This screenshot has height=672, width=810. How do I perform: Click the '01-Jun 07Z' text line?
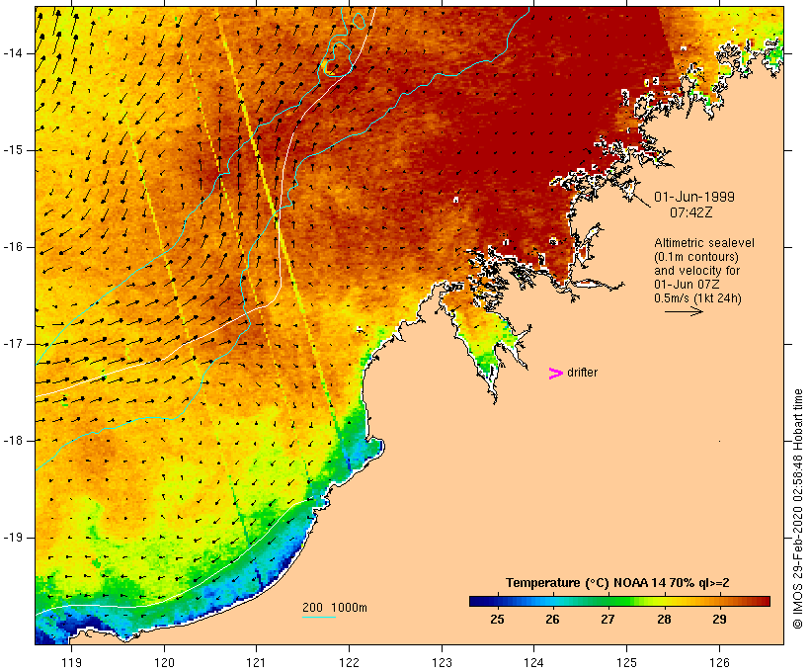[x=687, y=285]
